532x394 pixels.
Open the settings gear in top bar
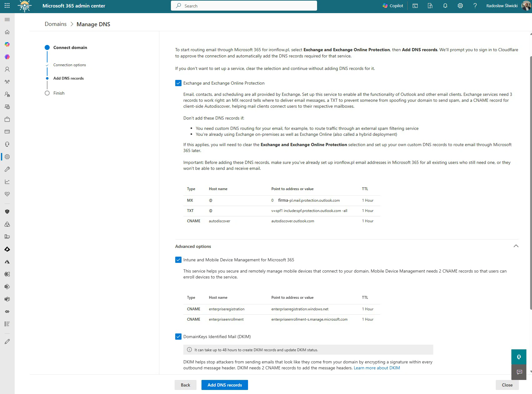point(460,6)
